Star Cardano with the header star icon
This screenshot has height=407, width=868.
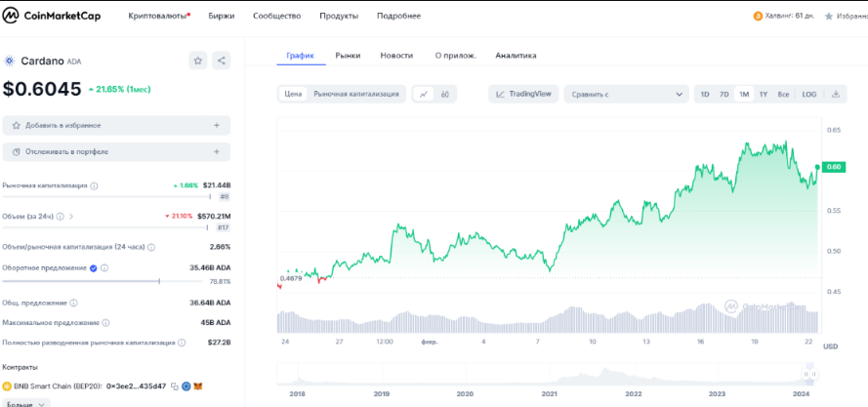(197, 61)
